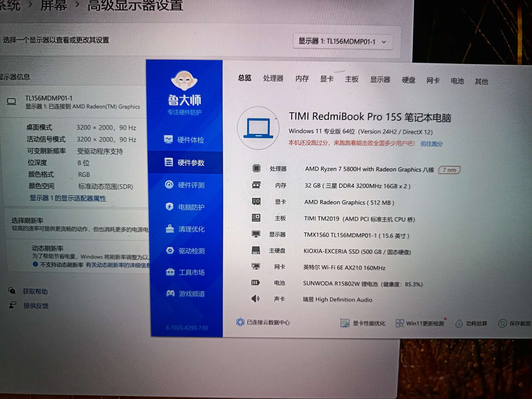Click the 主板 motherboard icon in the spec list
Screen dimensions: 532x399
256,218
